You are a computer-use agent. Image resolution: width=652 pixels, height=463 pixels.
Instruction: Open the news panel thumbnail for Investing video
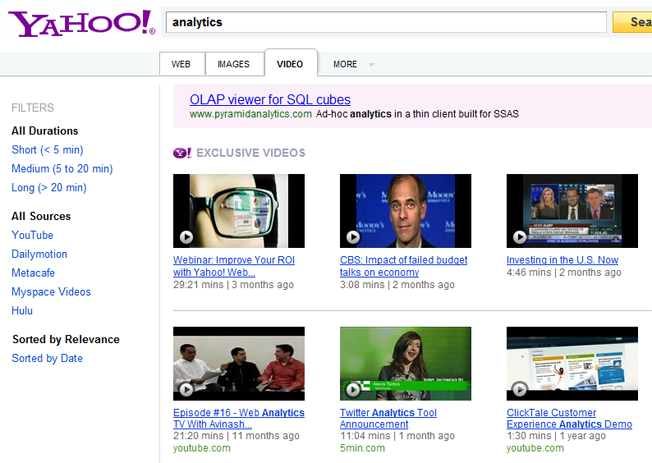coord(572,211)
